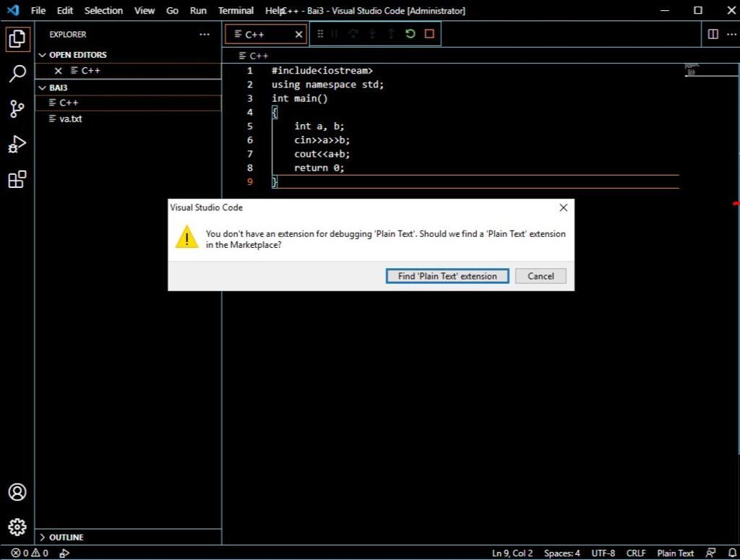Open the Selection menu
Viewport: 740px width, 560px height.
coord(103,10)
